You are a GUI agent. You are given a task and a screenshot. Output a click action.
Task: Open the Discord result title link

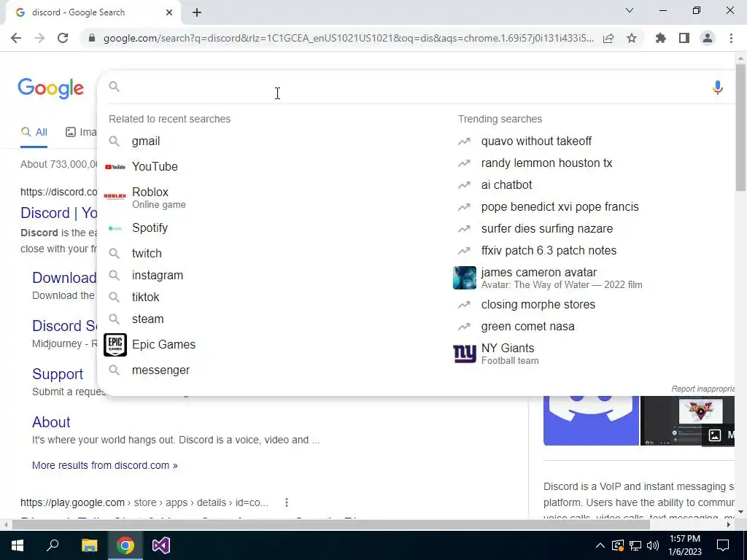coord(59,213)
